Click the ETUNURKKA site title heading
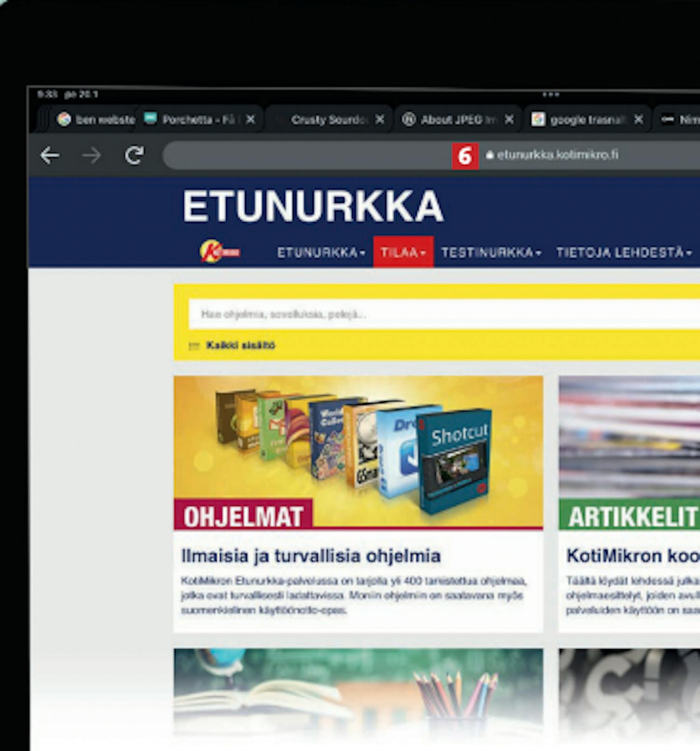 tap(313, 206)
